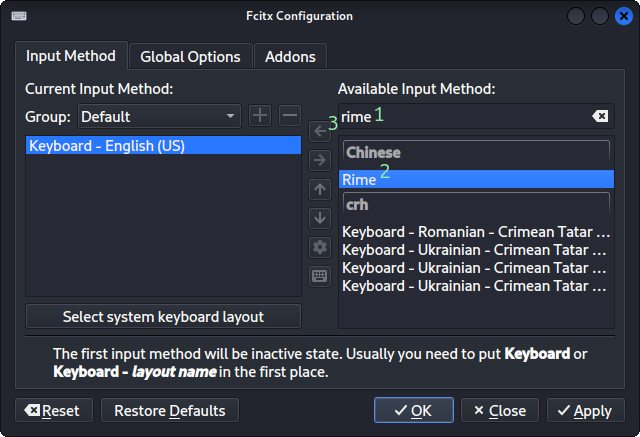Image resolution: width=640 pixels, height=437 pixels.
Task: Open the Addons tab
Action: 290,57
